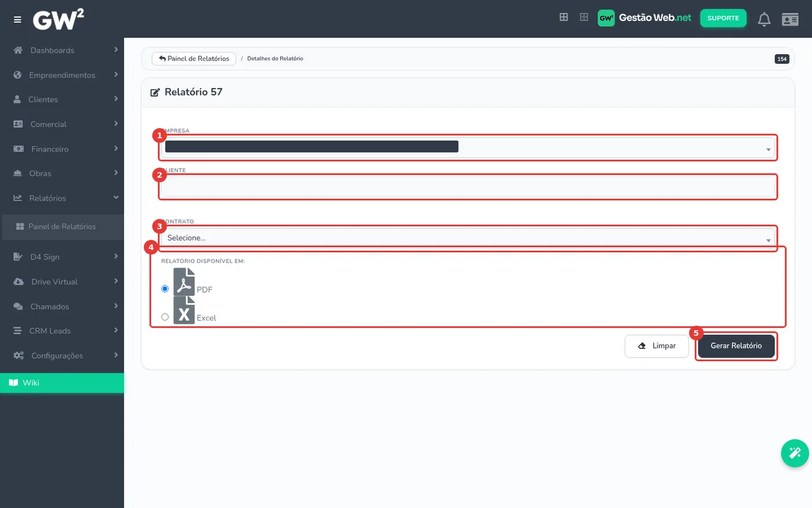Screen dimensions: 812x508
Task: Click into the Cliente input field
Action: coord(467,187)
